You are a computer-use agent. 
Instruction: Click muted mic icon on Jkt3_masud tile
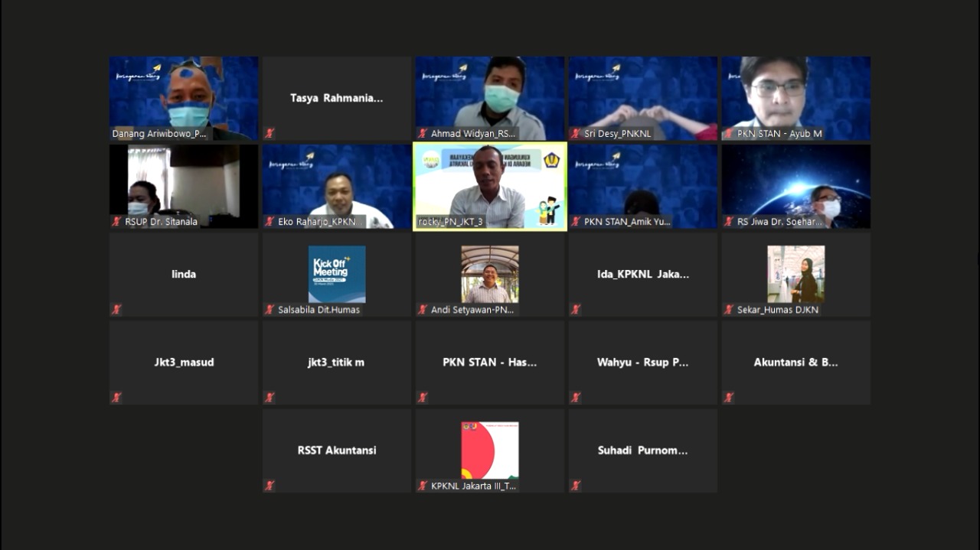[x=116, y=398]
